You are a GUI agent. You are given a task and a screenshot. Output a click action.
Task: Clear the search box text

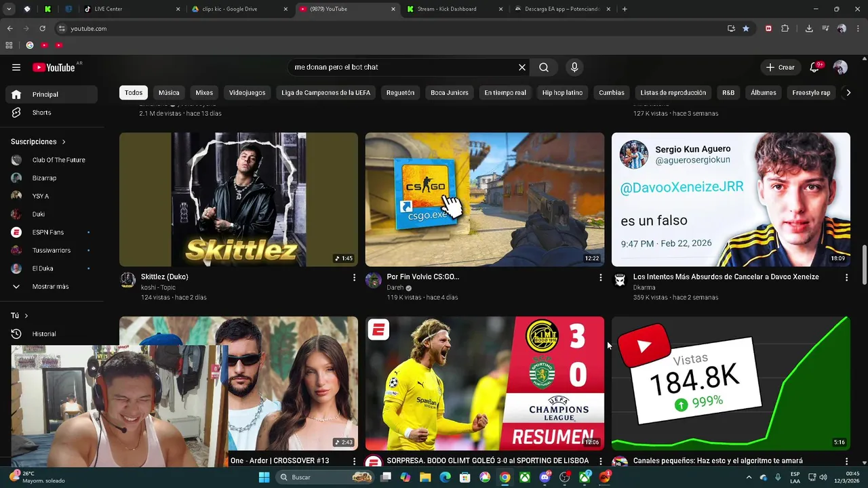pos(522,67)
